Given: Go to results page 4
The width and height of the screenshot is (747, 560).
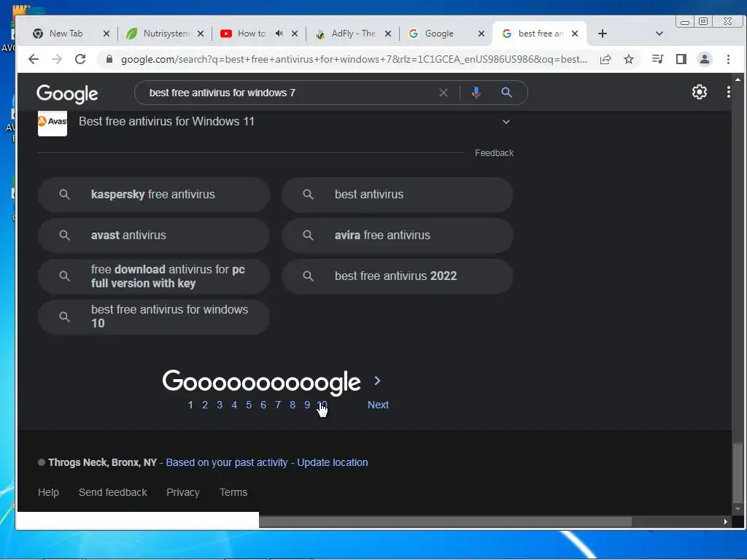Looking at the screenshot, I should click(x=234, y=405).
